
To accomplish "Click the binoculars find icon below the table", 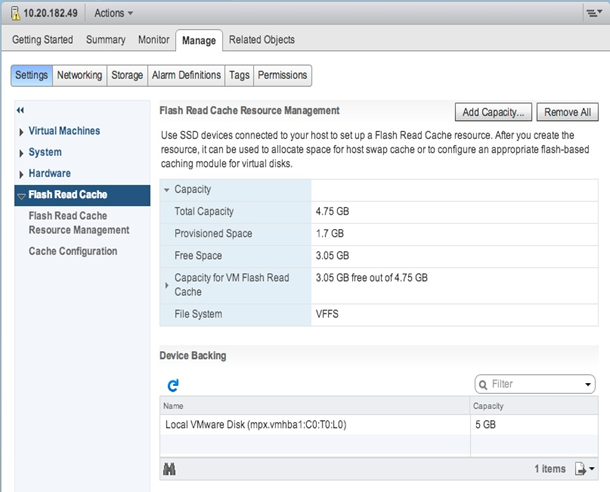I will tap(169, 469).
